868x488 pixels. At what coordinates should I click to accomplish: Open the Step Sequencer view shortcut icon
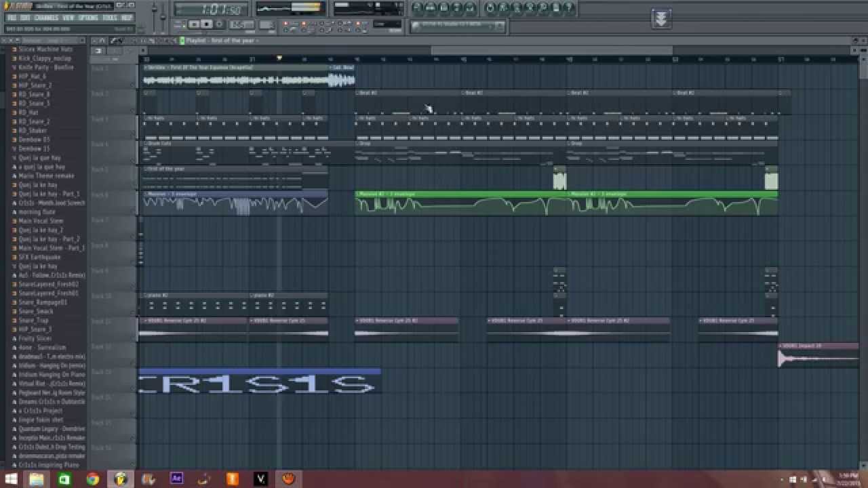[x=431, y=8]
